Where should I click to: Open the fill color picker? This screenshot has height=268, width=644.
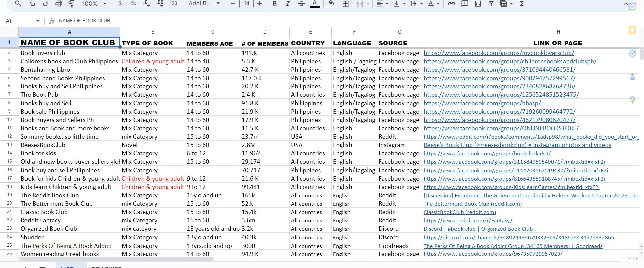[x=331, y=4]
